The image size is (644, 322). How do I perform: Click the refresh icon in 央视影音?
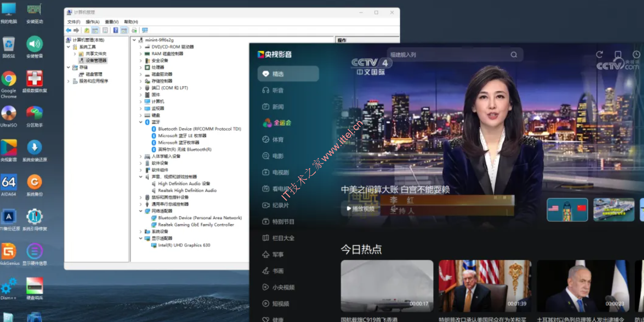(599, 55)
